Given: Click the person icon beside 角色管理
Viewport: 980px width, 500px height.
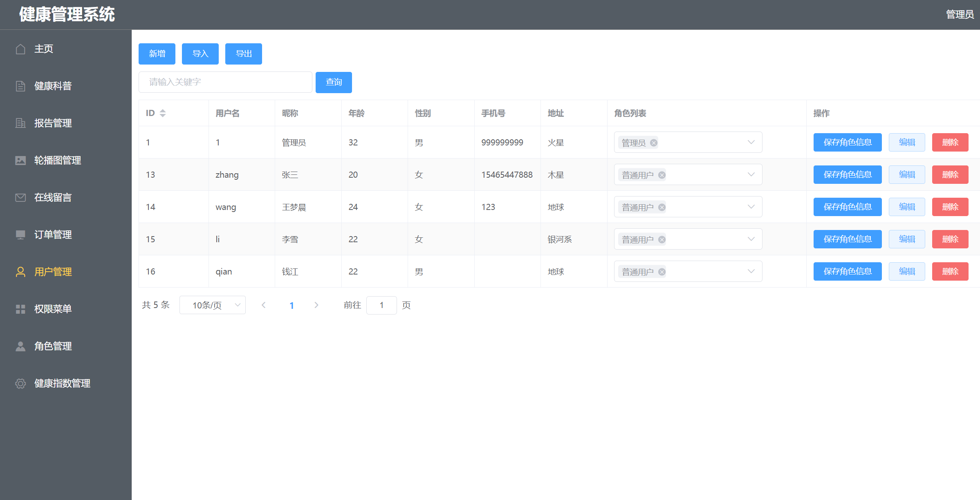Looking at the screenshot, I should (x=20, y=346).
